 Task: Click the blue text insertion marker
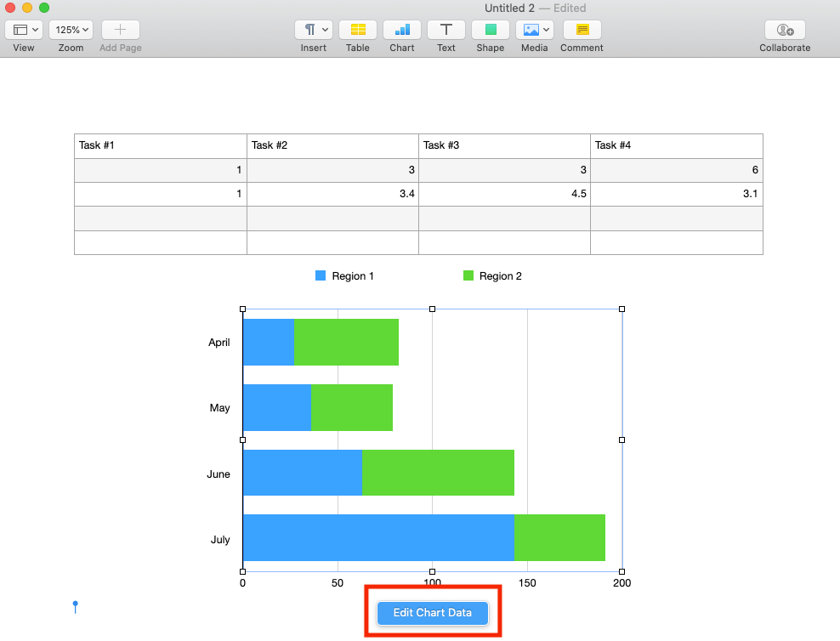point(76,607)
